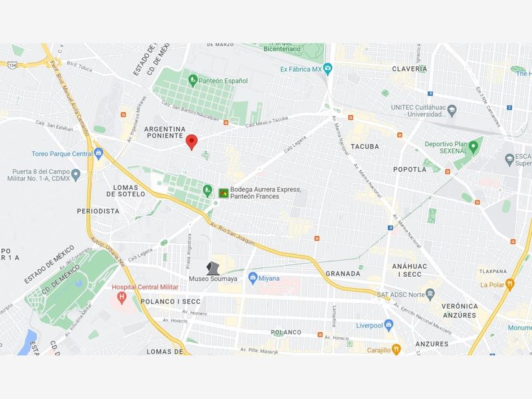Select the Carajillo restaurant icon
The height and width of the screenshot is (399, 532).
pyautogui.click(x=396, y=349)
